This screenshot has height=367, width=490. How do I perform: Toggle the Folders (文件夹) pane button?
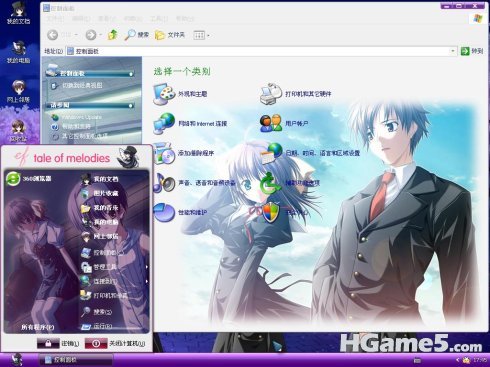(x=170, y=35)
